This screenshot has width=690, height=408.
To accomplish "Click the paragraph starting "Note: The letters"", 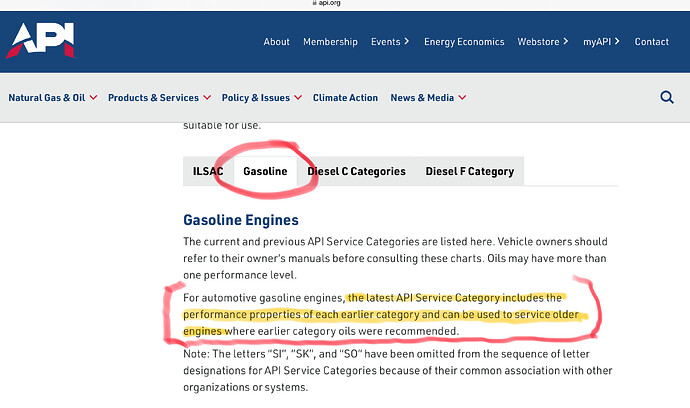I will (x=398, y=371).
